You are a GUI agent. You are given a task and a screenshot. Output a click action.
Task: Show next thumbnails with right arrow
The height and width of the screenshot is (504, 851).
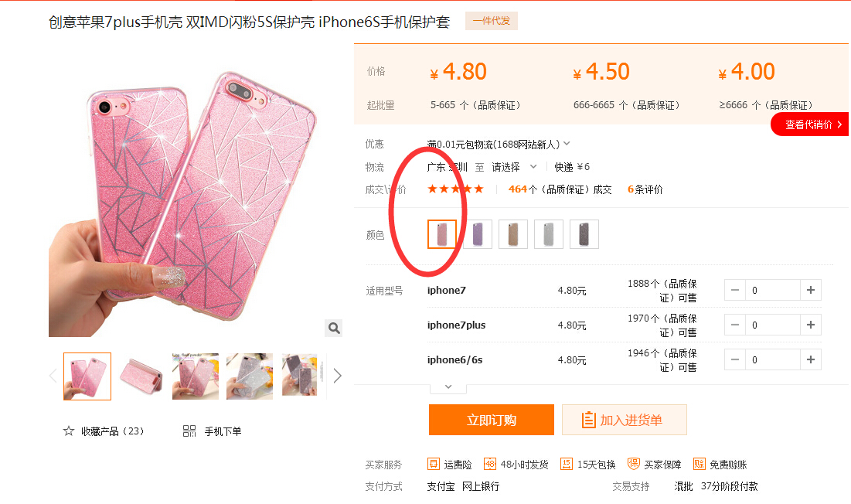click(338, 376)
